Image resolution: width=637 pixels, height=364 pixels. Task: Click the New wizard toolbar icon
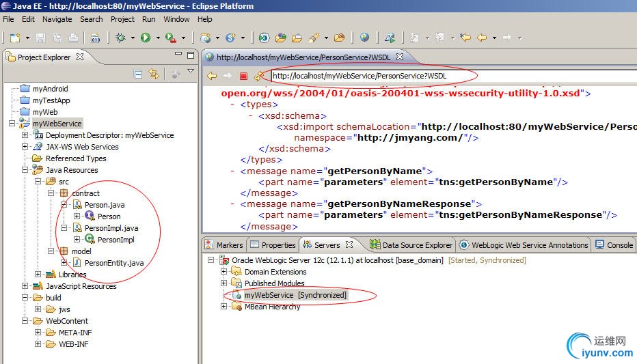[15, 38]
